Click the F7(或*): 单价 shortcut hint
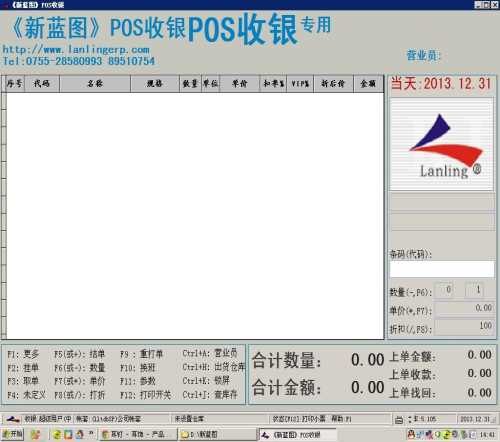The height and width of the screenshot is (442, 500). click(x=80, y=381)
